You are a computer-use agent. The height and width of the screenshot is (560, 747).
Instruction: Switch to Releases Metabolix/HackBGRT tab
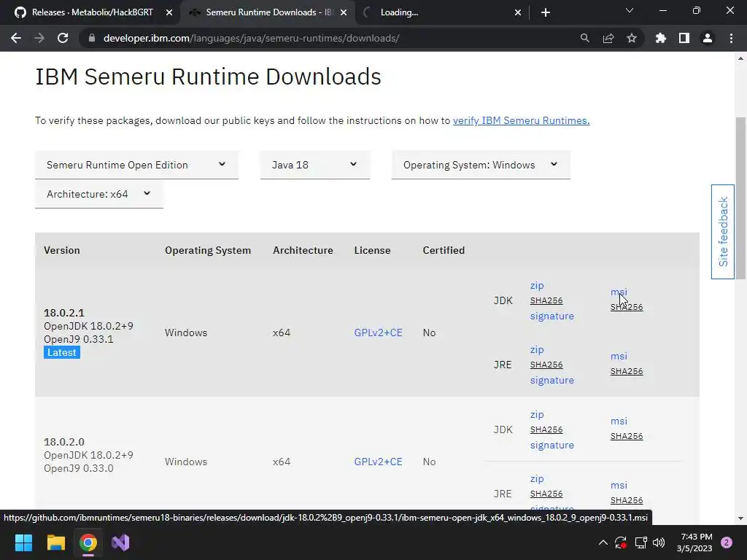pyautogui.click(x=93, y=12)
